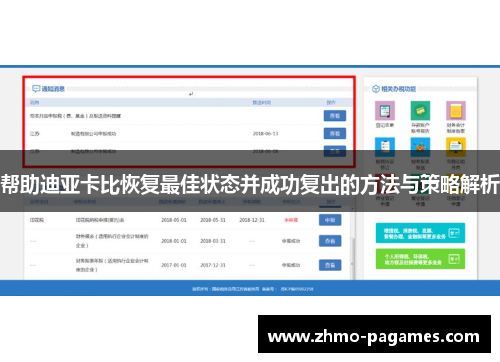Screen dimensions: 500x362
Task: Click the calendar icon on the green banner
Action: pos(454,259)
